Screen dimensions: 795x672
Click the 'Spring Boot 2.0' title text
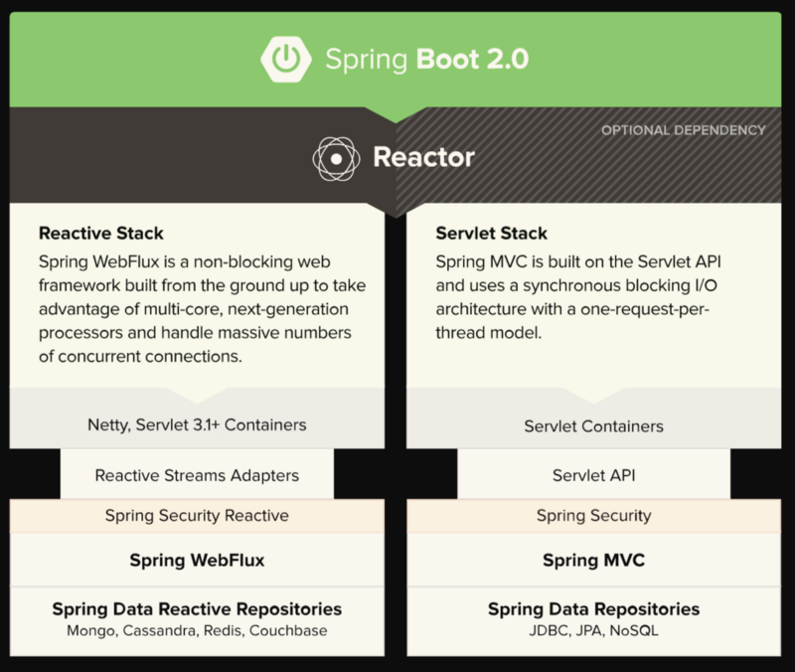coord(427,60)
